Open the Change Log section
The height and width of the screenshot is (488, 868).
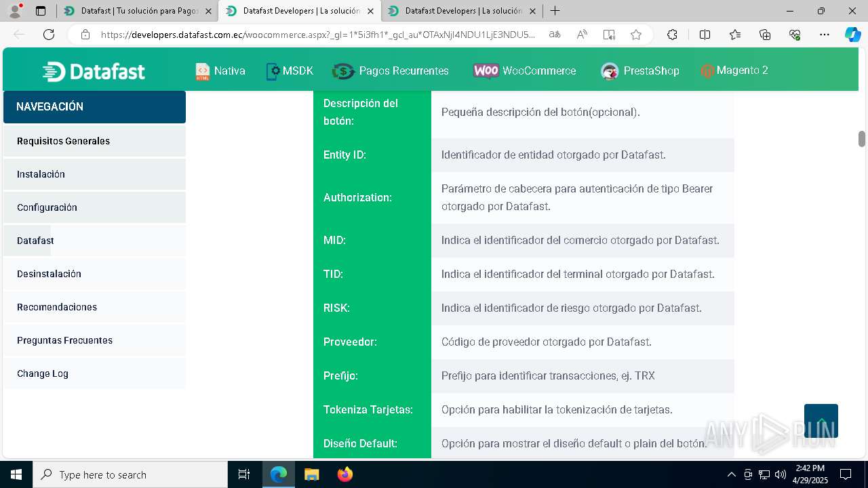94,373
